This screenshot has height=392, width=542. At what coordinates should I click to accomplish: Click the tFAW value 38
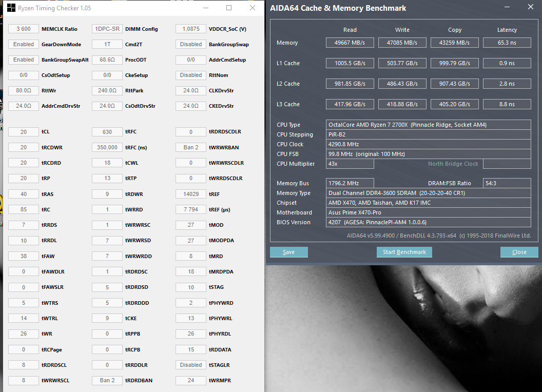(x=24, y=256)
